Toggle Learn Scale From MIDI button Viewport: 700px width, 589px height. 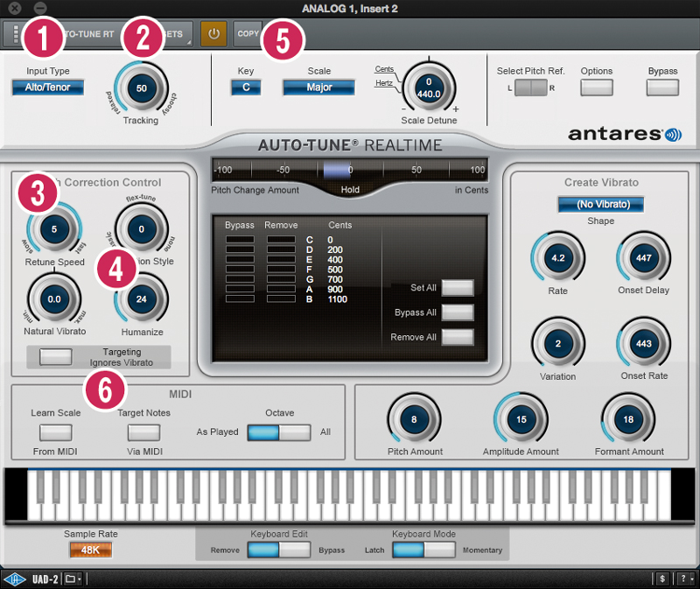(56, 432)
